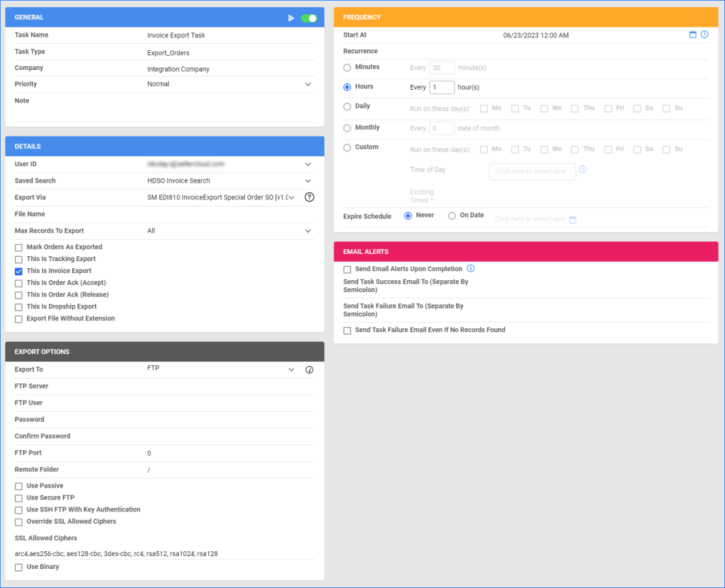Viewport: 725px width, 588px height.
Task: Disable the task active toggle switch
Action: [309, 17]
